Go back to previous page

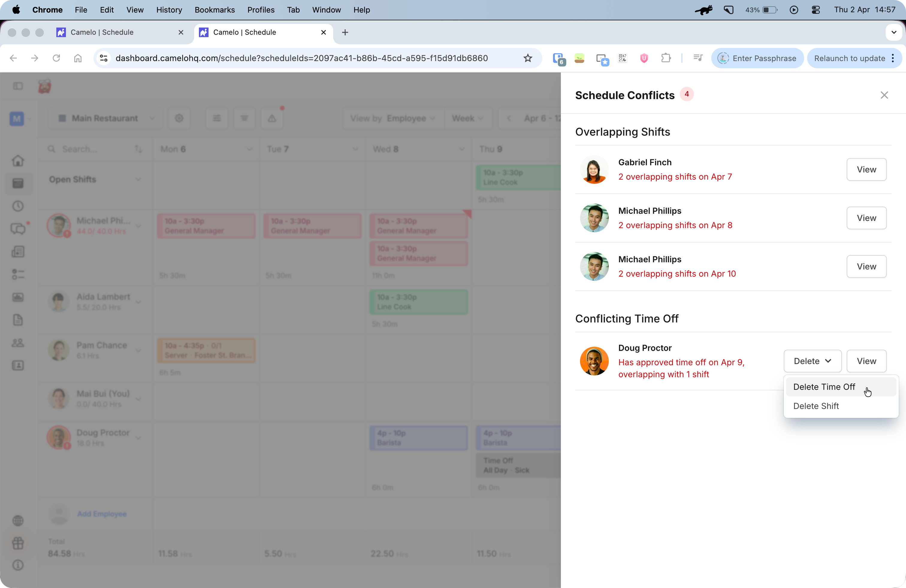coord(13,58)
